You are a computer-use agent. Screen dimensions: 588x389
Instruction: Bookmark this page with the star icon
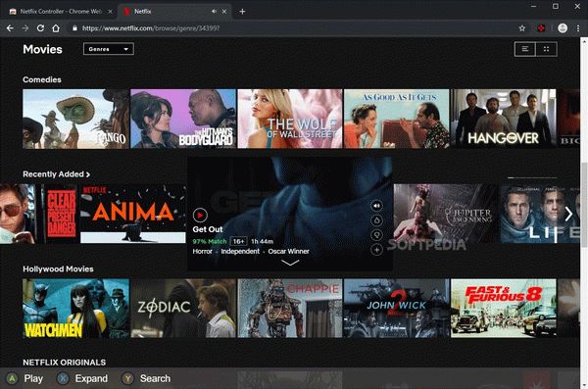coord(522,28)
